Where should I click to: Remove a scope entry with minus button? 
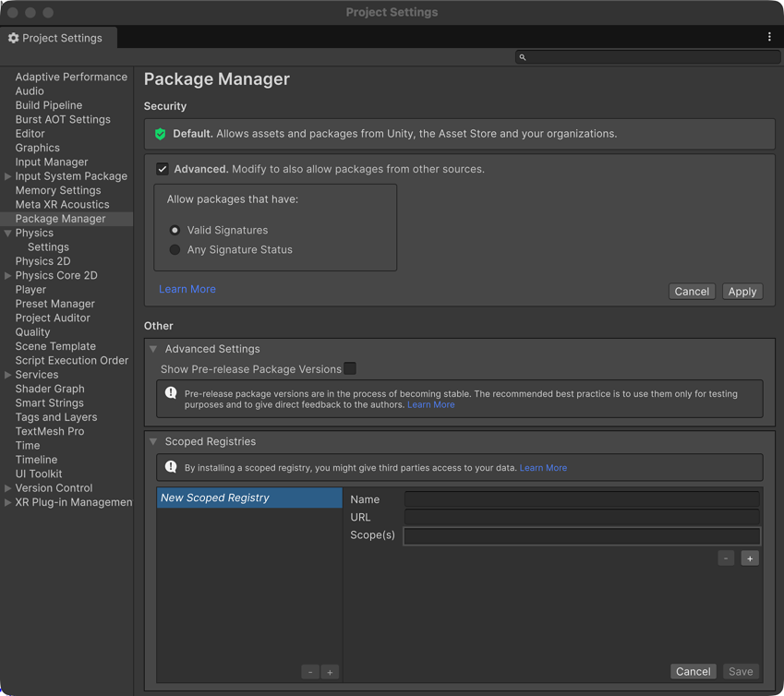(726, 558)
